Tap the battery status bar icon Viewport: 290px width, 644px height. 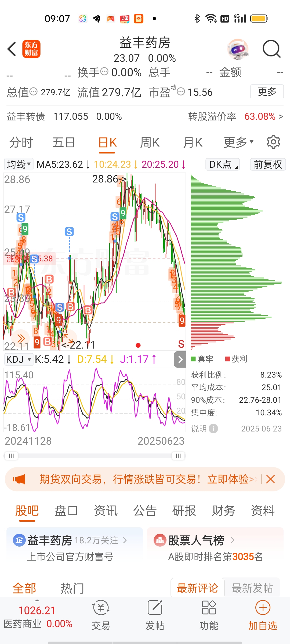click(259, 19)
